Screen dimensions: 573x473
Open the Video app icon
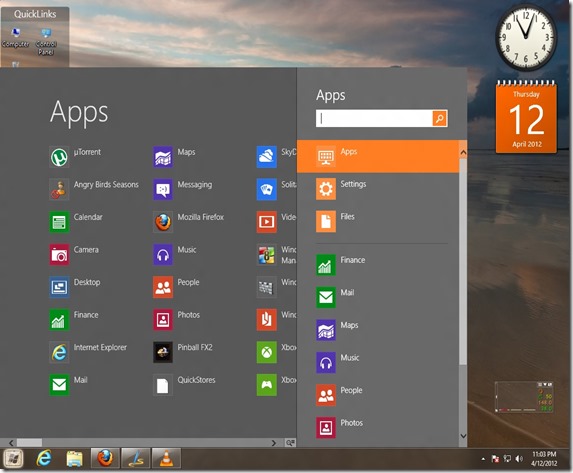267,222
